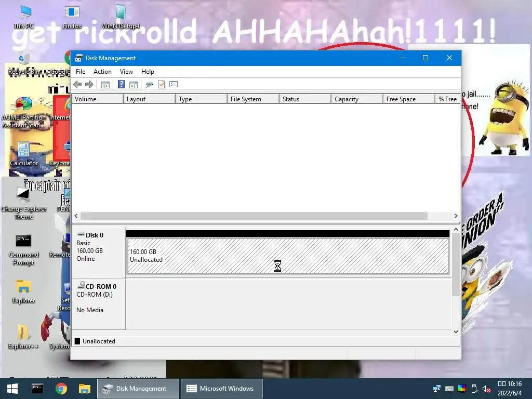Open the Help menu

tap(148, 72)
